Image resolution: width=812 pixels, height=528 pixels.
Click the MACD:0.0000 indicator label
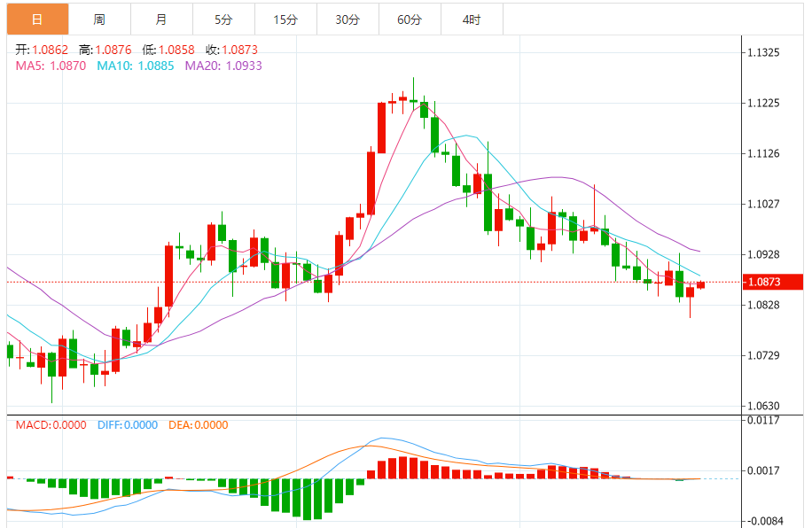(51, 425)
